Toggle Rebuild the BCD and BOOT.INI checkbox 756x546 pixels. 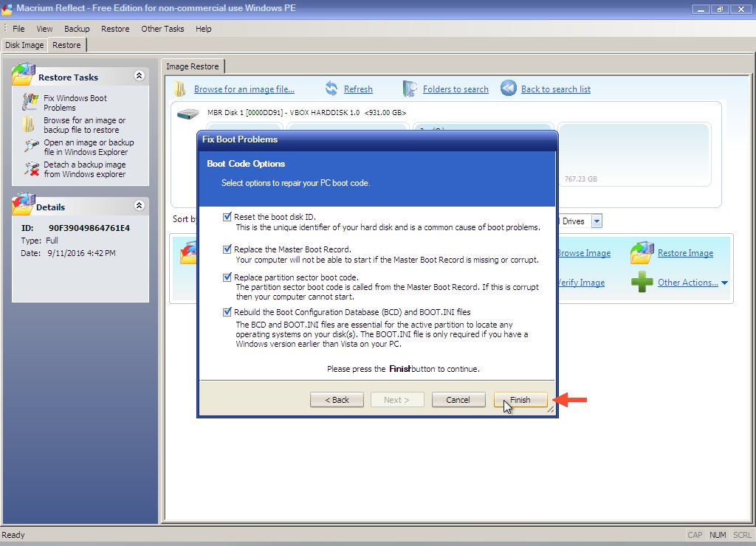(x=227, y=312)
